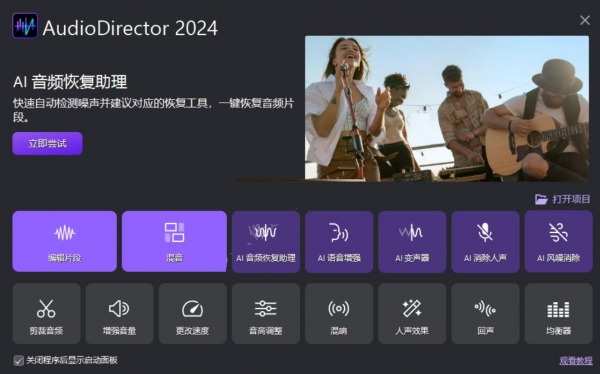Click the AudioDirector 2024 logo icon
The height and width of the screenshot is (374, 600).
click(25, 26)
